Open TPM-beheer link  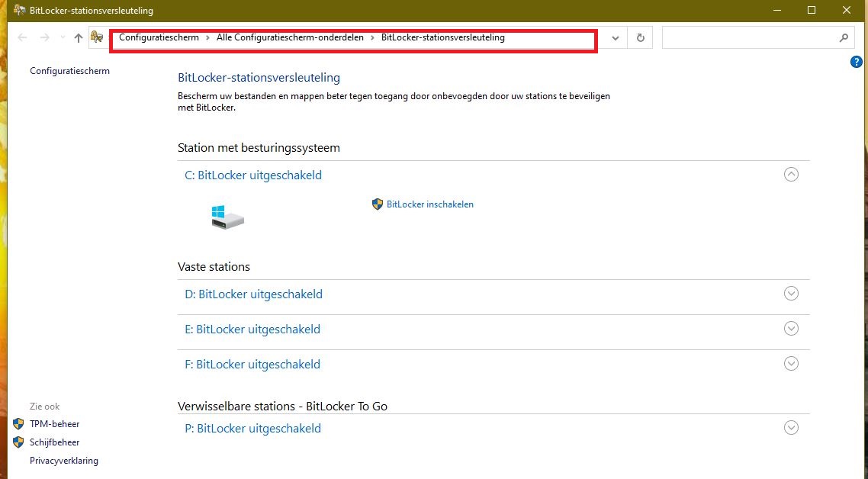point(55,424)
